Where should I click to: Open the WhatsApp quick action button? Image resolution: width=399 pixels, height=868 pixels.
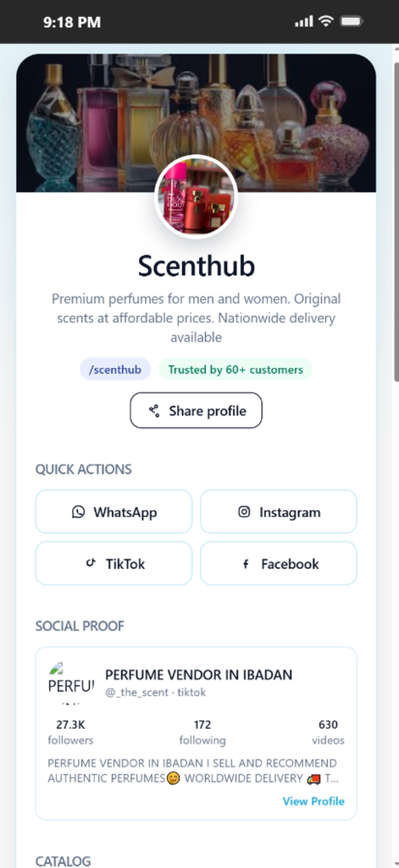114,511
